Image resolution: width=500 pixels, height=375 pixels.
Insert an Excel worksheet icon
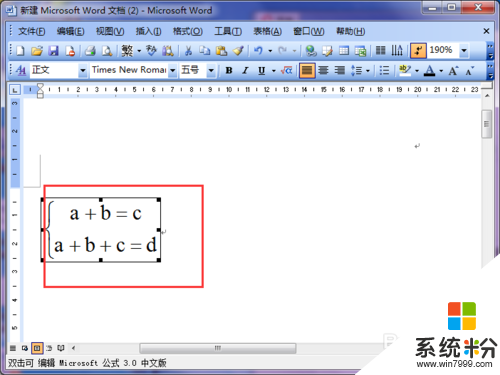[x=360, y=51]
